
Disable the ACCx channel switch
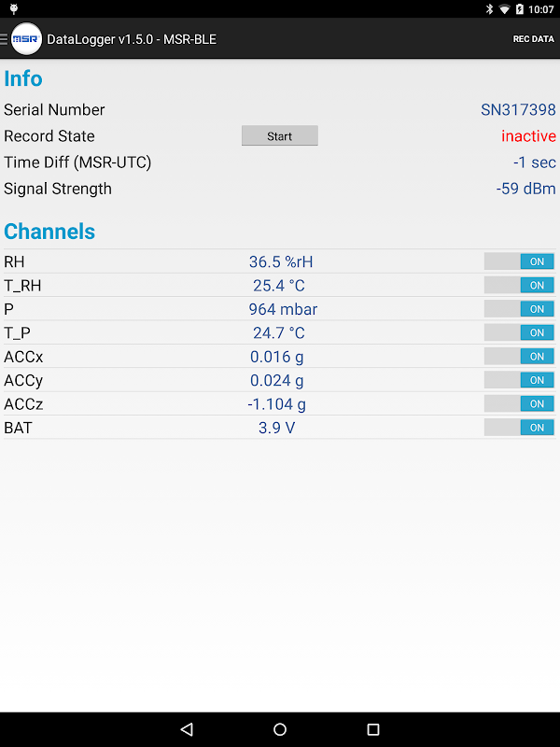(x=519, y=356)
